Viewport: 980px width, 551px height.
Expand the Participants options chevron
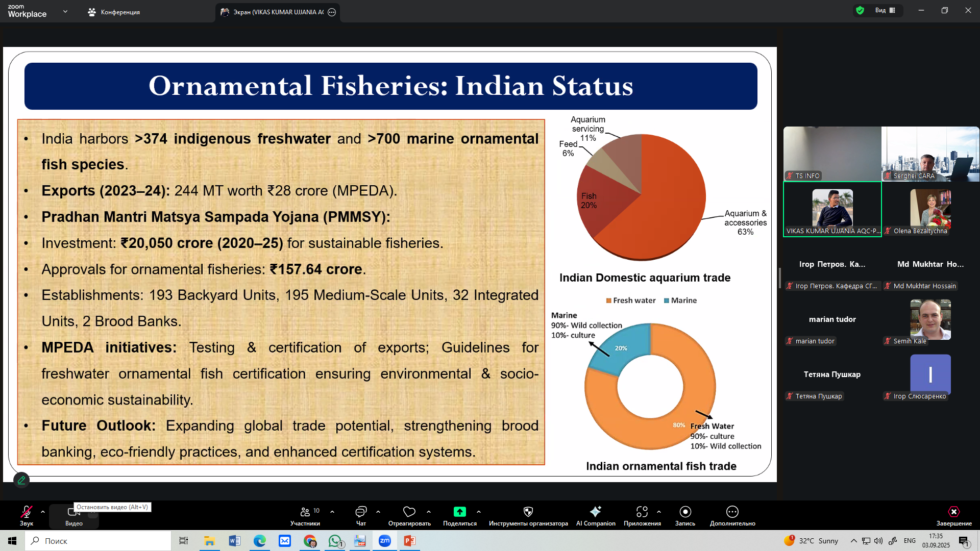pyautogui.click(x=332, y=512)
